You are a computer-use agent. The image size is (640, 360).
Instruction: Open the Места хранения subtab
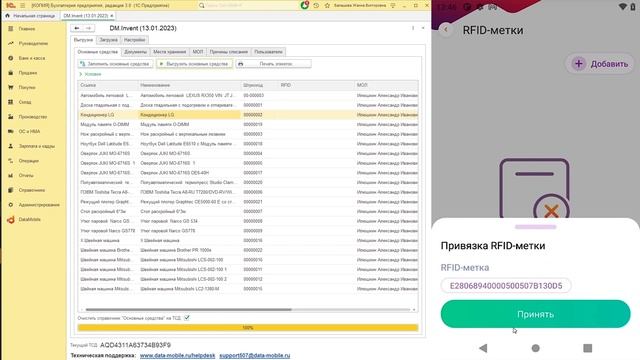click(169, 52)
